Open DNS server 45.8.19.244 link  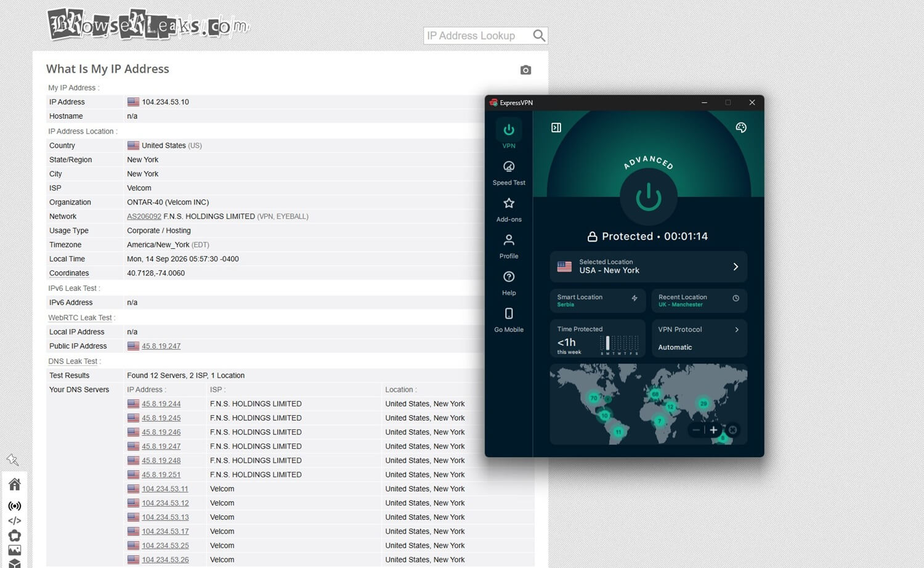coord(161,404)
